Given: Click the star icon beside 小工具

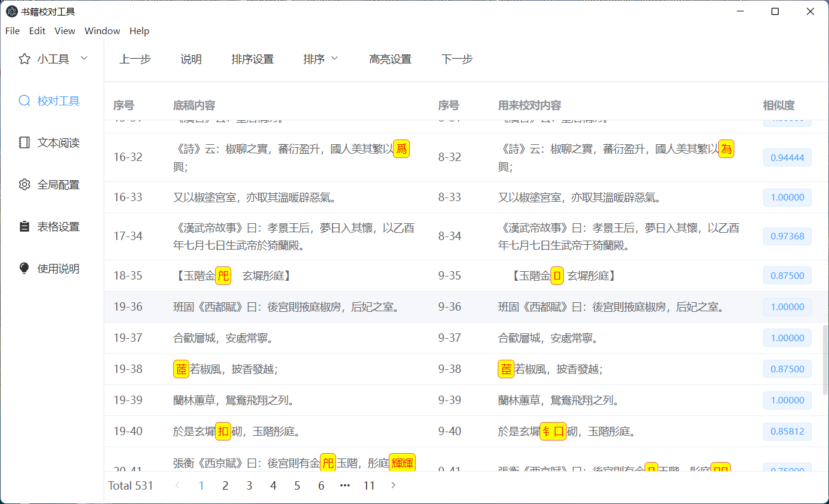Looking at the screenshot, I should (x=25, y=59).
